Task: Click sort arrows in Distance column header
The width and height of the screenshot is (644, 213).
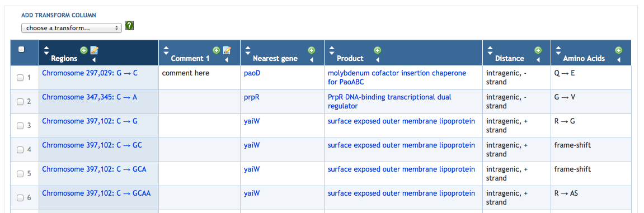Action: click(490, 50)
